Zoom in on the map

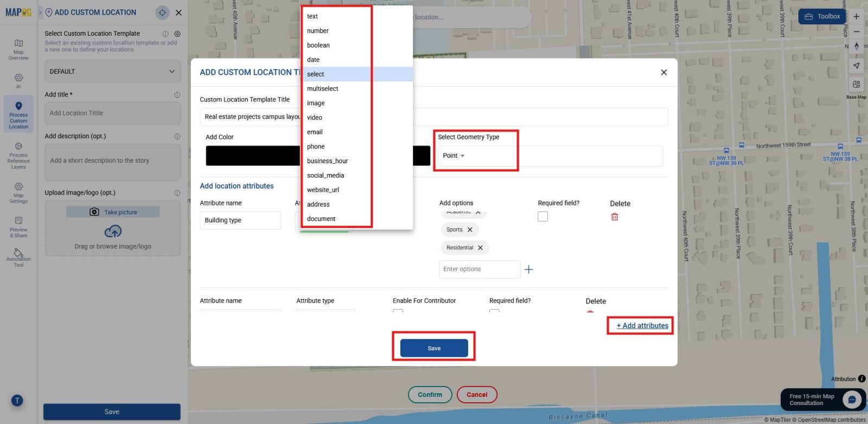(857, 17)
